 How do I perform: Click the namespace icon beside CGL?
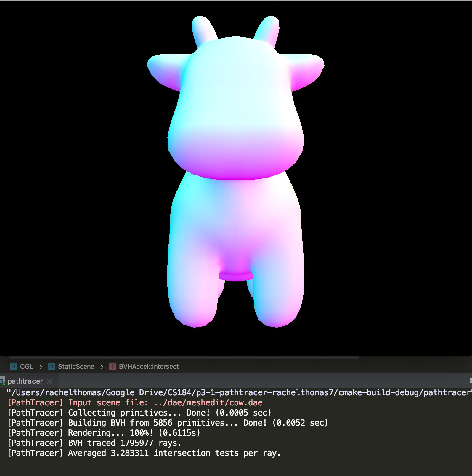click(x=14, y=367)
